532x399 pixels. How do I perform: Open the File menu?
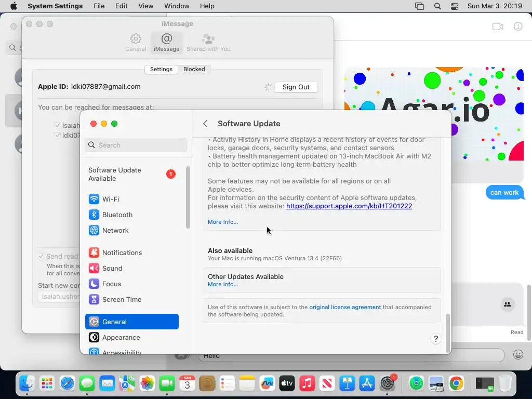(99, 6)
